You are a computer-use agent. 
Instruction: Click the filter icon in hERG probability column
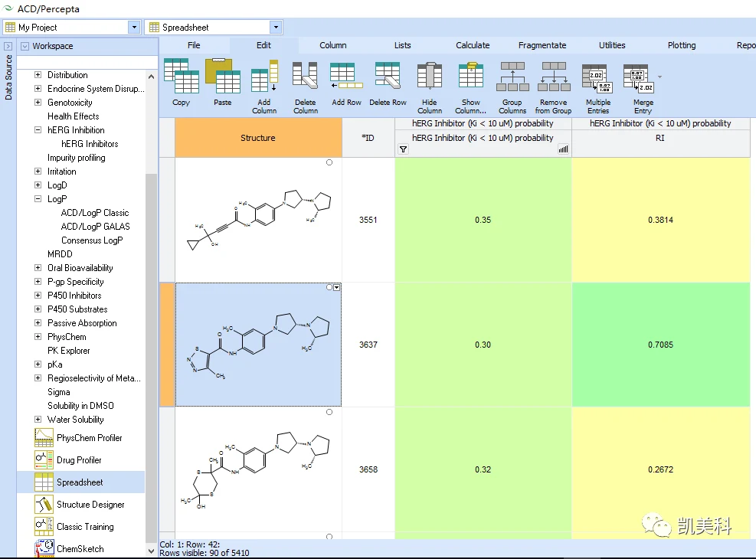pyautogui.click(x=403, y=149)
